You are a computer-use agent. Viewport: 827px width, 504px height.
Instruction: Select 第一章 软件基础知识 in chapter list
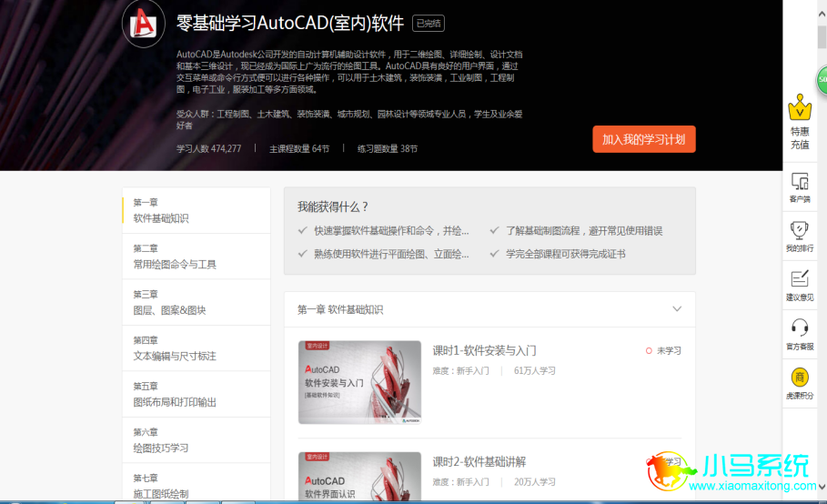click(x=197, y=210)
